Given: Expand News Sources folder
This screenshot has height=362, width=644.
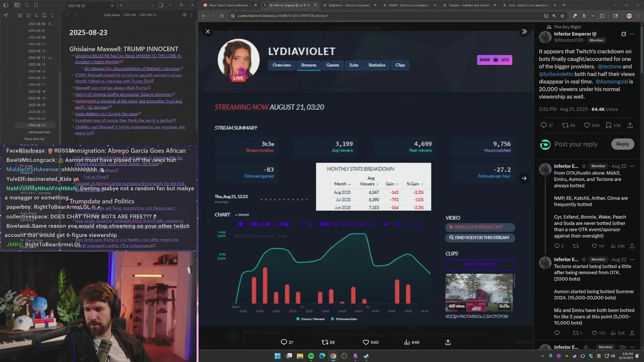Looking at the screenshot, I should pyautogui.click(x=34, y=139).
